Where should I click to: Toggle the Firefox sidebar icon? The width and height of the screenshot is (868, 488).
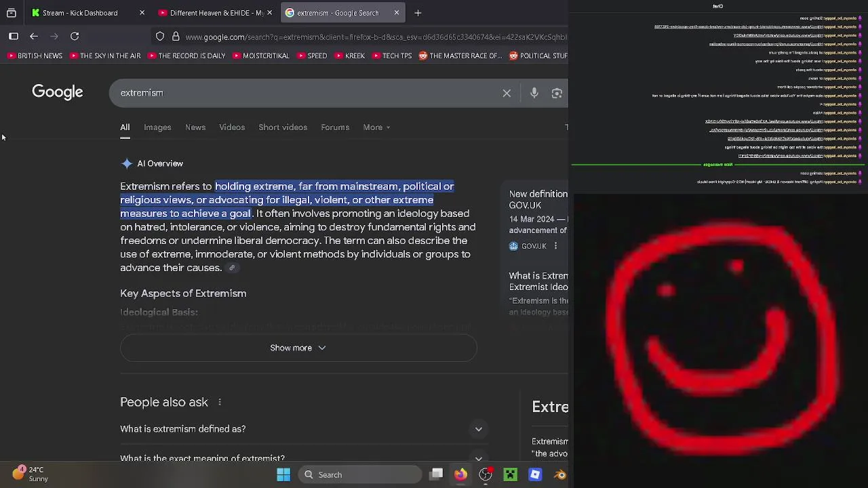14,37
